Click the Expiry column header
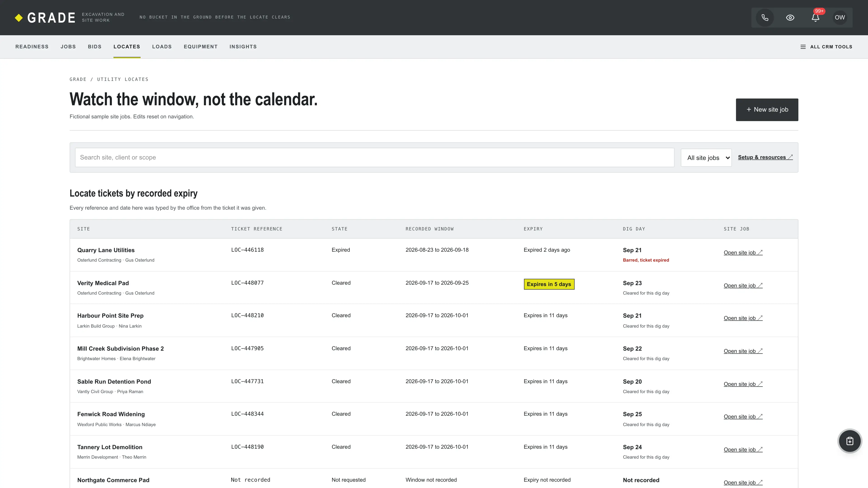The image size is (868, 488). pos(533,229)
